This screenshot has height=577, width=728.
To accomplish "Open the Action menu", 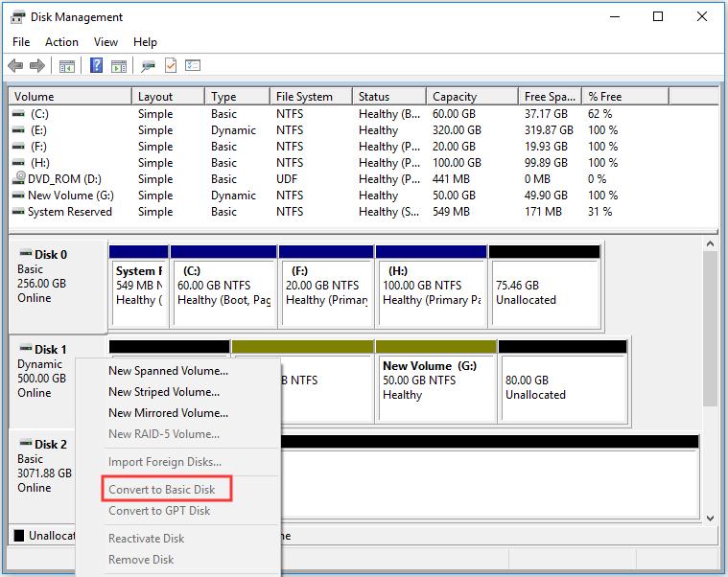I will click(61, 42).
